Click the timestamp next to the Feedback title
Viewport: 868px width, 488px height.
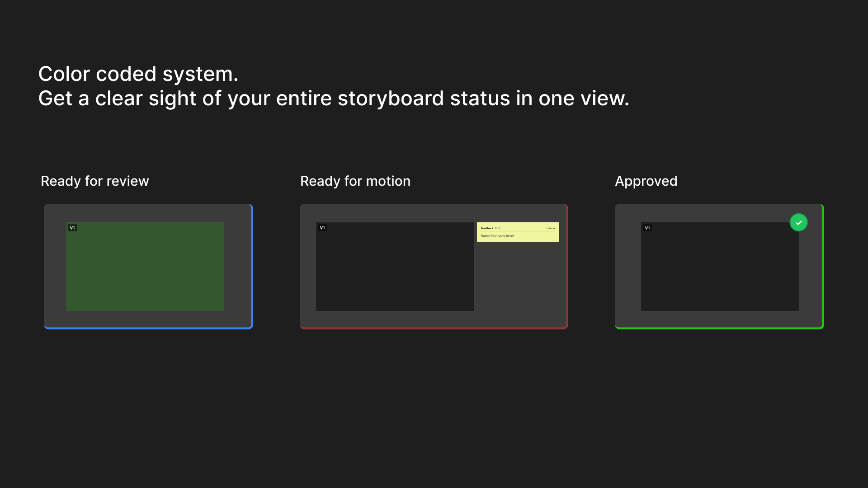click(498, 228)
